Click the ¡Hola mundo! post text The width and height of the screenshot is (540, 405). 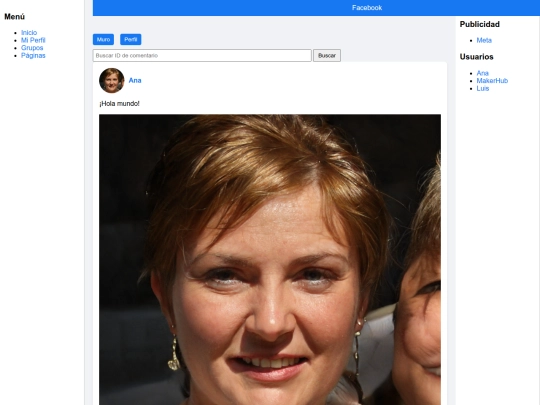point(120,104)
